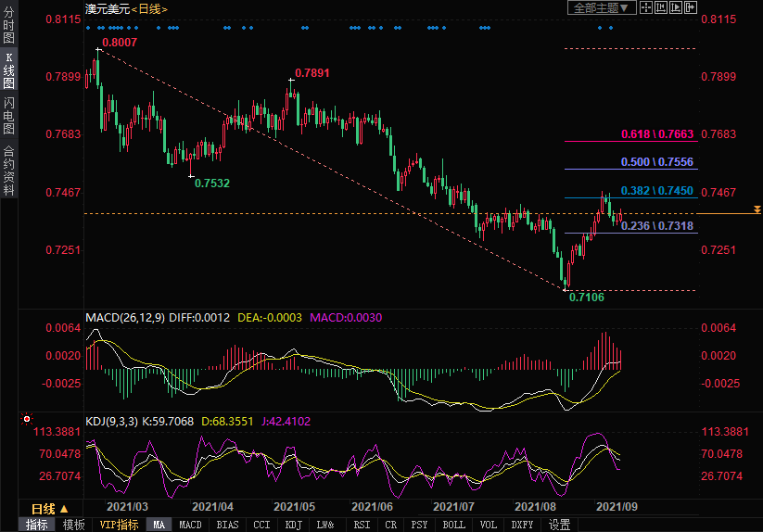Expand the 日线 period selector

(50, 509)
